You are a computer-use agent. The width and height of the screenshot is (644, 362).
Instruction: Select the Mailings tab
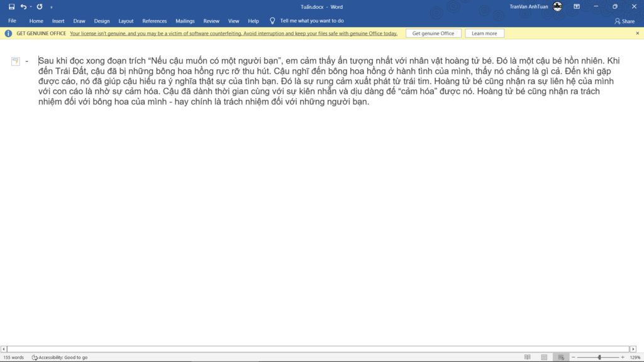[185, 21]
